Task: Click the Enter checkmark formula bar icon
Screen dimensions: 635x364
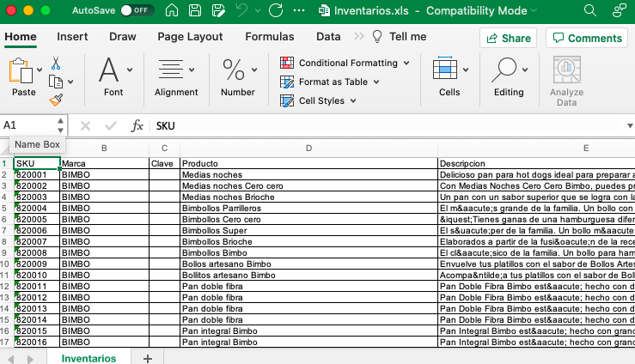Action: click(111, 126)
